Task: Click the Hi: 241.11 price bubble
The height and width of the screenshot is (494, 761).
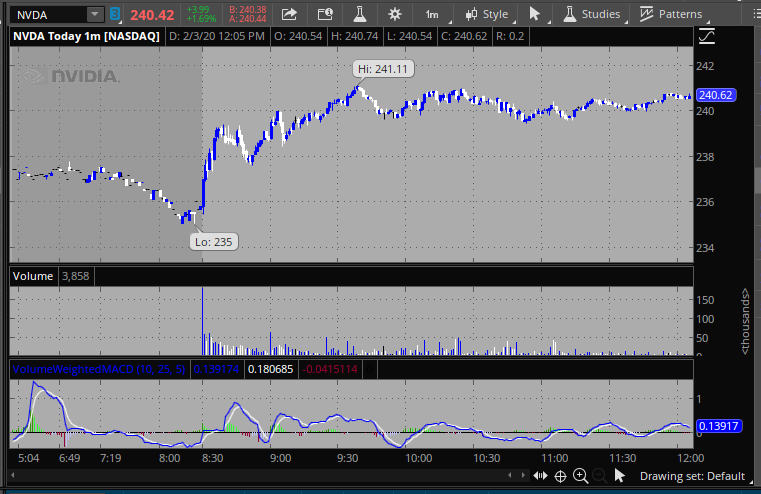Action: click(x=383, y=69)
